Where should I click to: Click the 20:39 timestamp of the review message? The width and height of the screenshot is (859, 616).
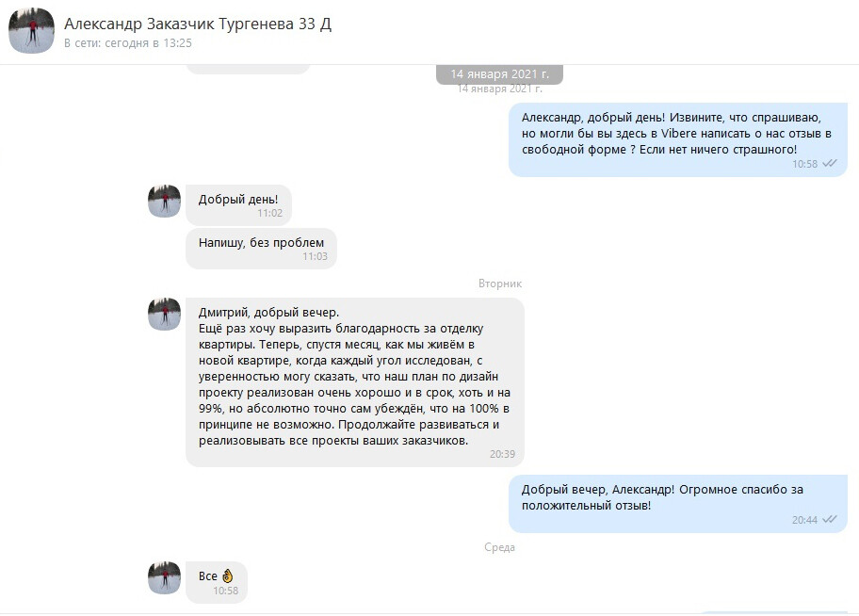click(x=502, y=454)
